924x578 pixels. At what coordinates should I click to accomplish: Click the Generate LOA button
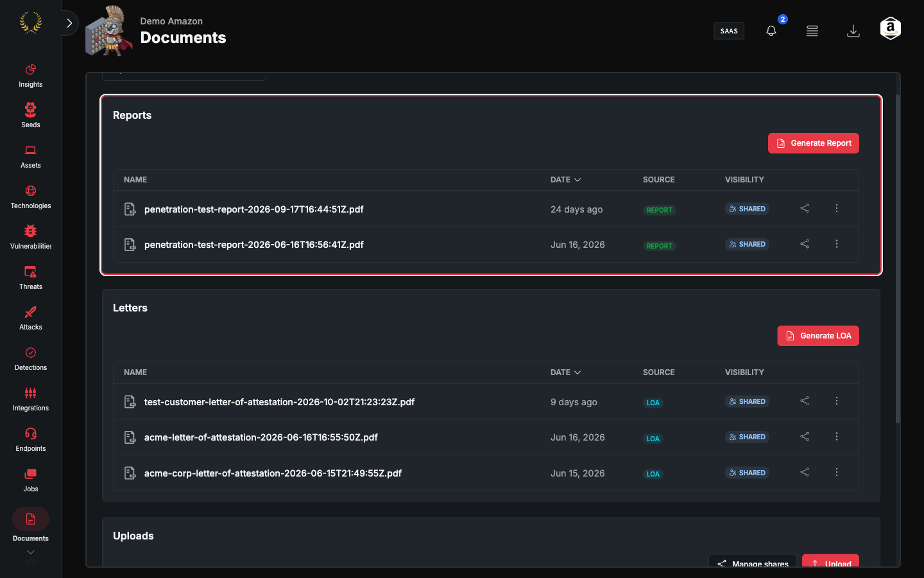(818, 336)
